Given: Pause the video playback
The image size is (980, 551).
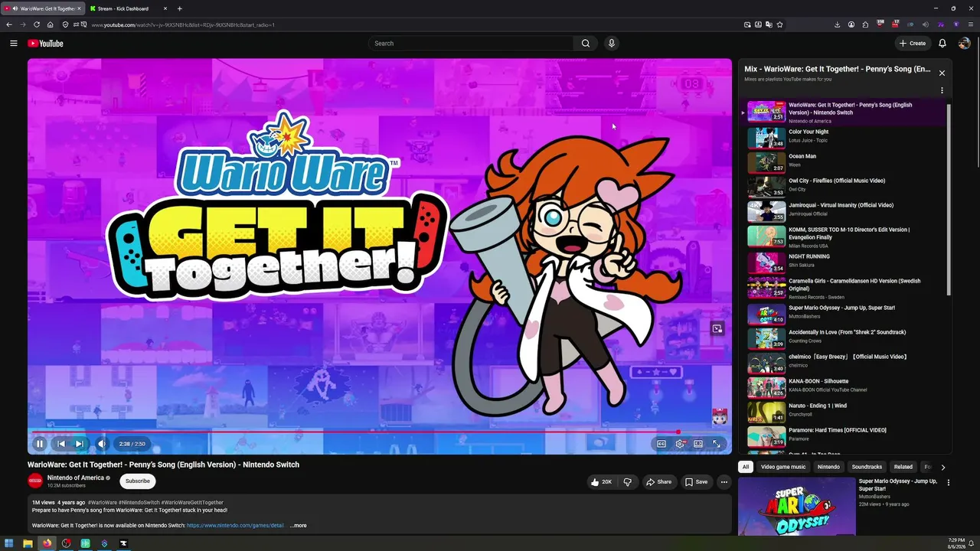Looking at the screenshot, I should (x=40, y=444).
